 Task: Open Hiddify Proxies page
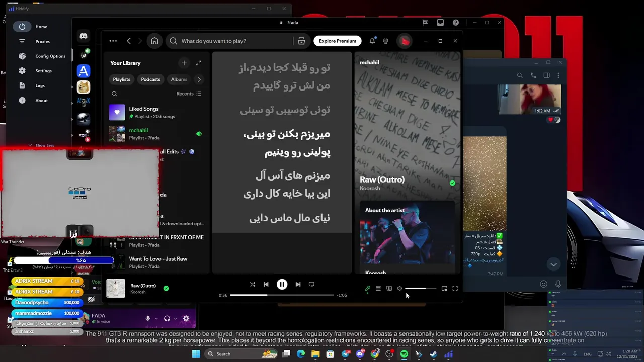(42, 41)
